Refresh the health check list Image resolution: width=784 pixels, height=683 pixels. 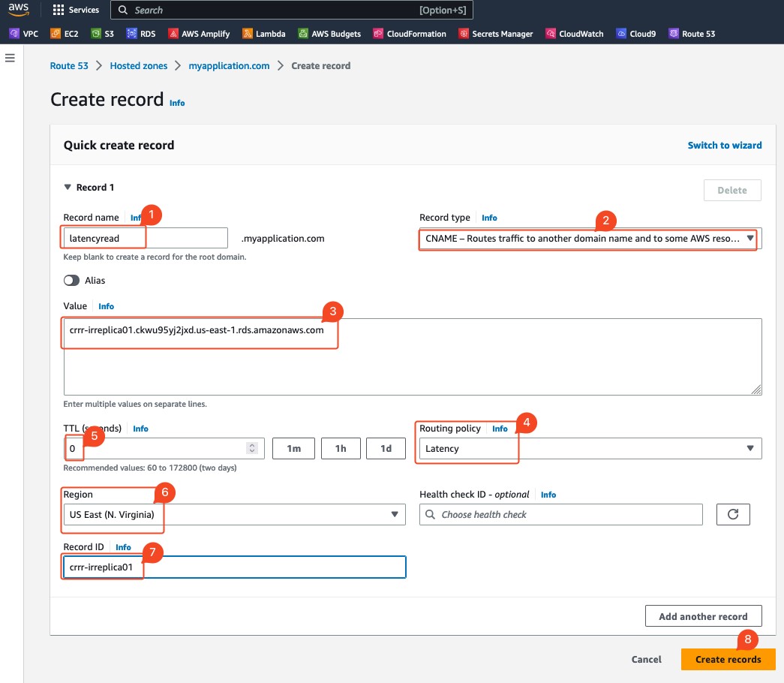[733, 514]
